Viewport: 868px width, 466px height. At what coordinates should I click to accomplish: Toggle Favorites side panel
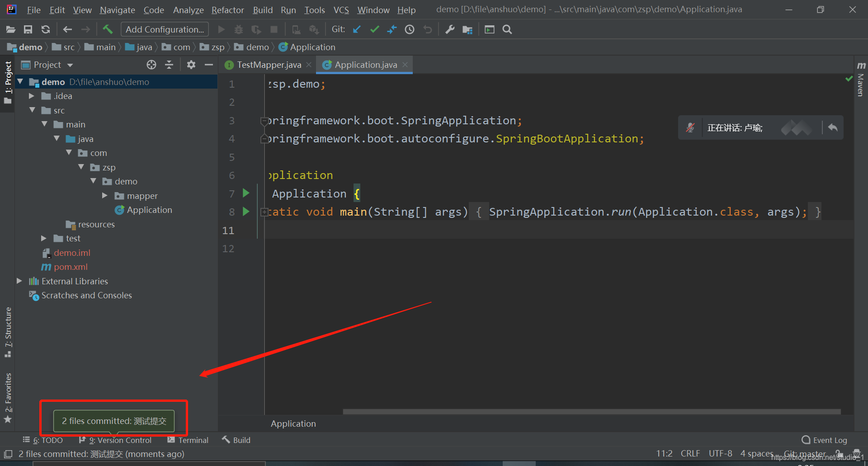coord(8,398)
